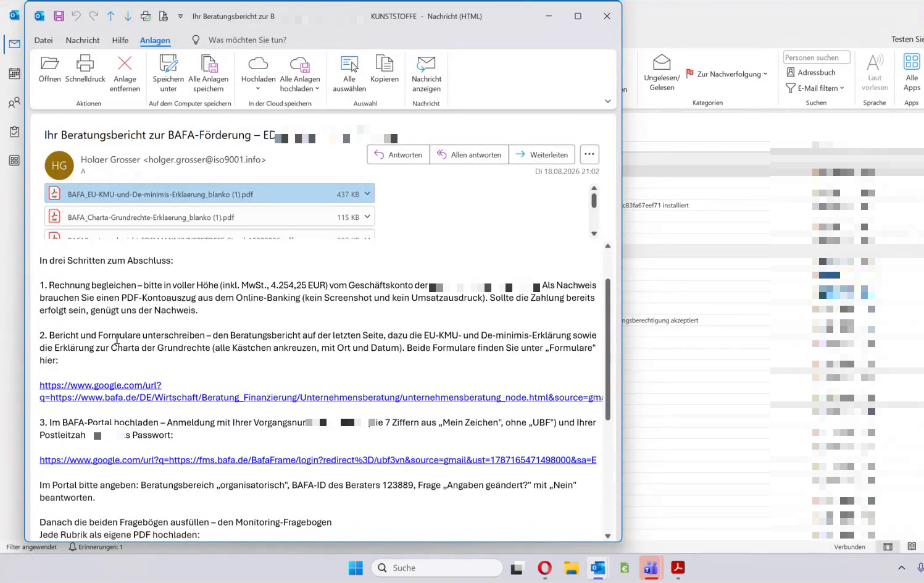Click Alle auswählen in the ribbon

349,73
